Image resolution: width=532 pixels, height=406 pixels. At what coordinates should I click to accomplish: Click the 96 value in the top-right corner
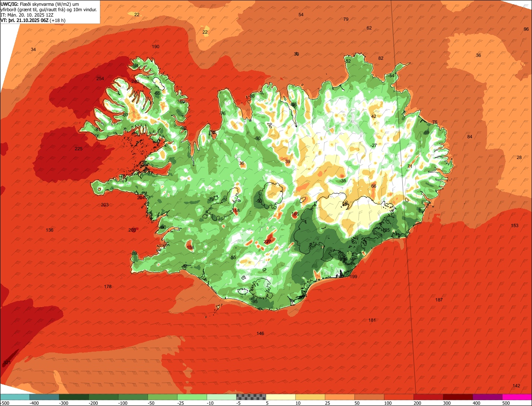[x=526, y=29]
